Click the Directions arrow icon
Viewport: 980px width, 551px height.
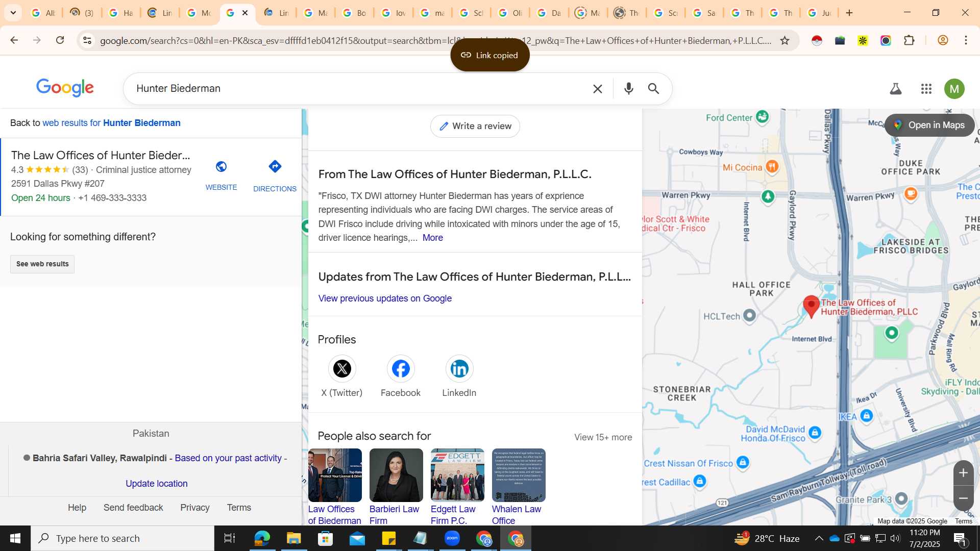coord(275,166)
